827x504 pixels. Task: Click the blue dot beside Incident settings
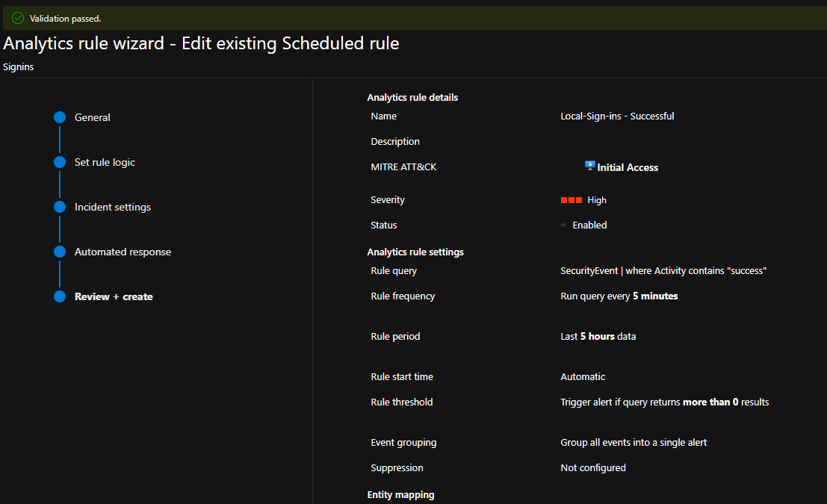(60, 207)
